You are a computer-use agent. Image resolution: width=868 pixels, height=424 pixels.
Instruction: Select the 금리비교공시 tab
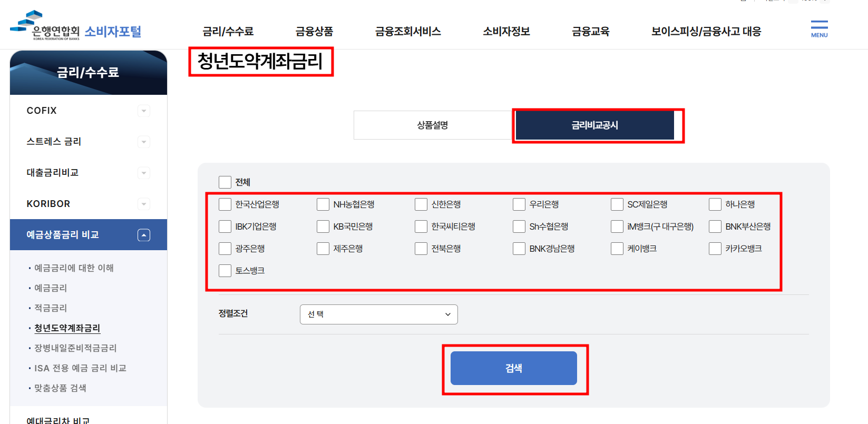(595, 125)
